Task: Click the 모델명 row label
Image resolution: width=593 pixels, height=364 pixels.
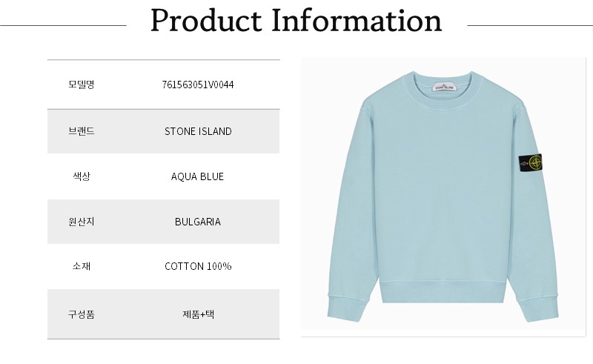Action: coord(81,85)
